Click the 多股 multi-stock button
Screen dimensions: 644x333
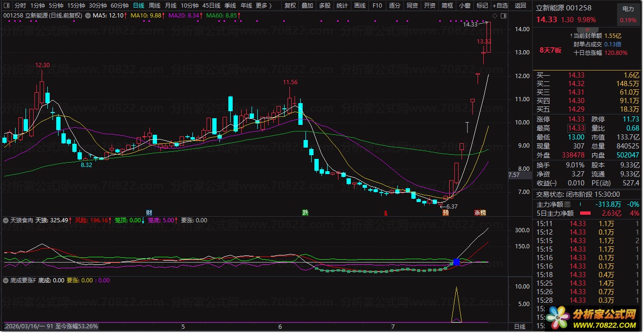(x=325, y=6)
